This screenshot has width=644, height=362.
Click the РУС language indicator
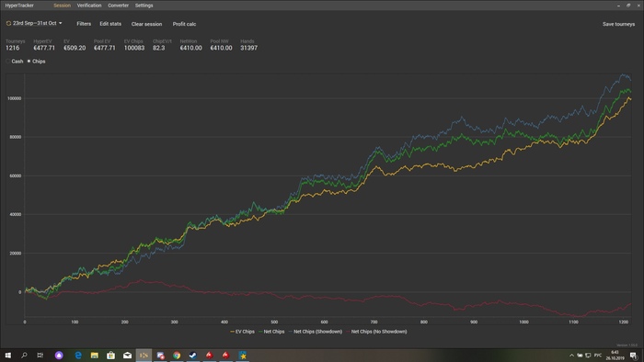[598, 355]
